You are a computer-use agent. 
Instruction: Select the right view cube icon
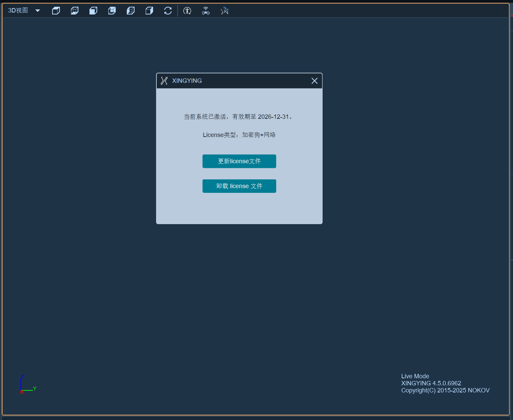(x=149, y=11)
